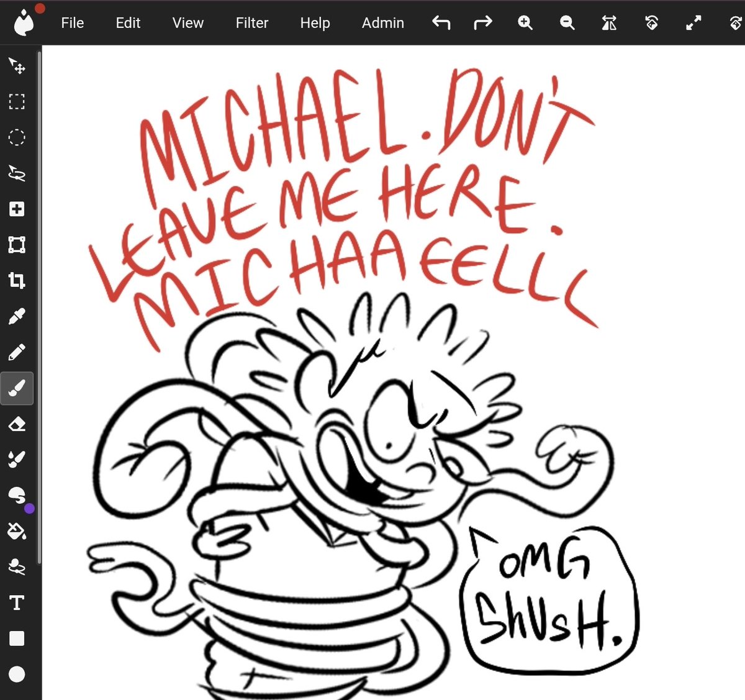Screen dimensions: 745x700
Task: Select the Eraser tool
Action: click(17, 424)
